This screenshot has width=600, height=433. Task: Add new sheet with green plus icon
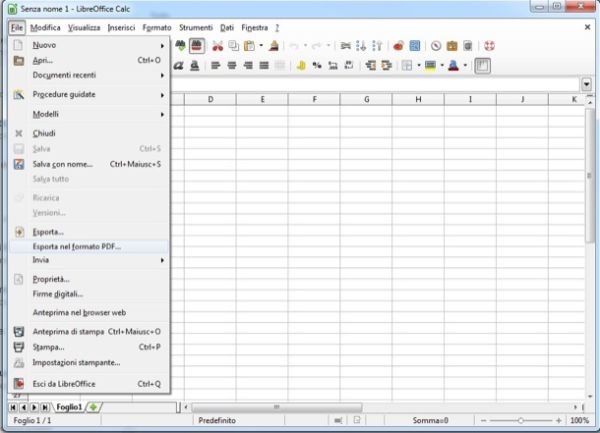pyautogui.click(x=95, y=408)
